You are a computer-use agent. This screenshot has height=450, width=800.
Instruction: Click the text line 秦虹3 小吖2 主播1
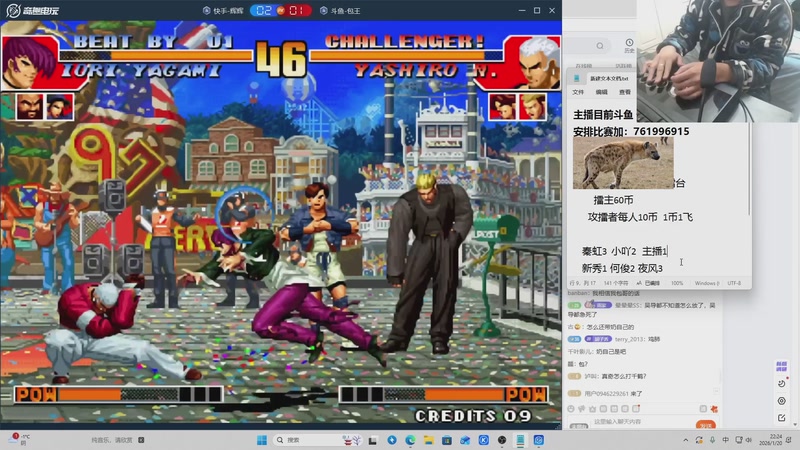coord(624,251)
